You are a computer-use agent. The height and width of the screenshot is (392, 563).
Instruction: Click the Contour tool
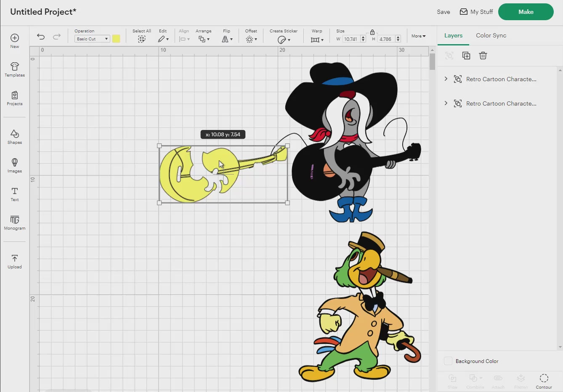click(544, 381)
